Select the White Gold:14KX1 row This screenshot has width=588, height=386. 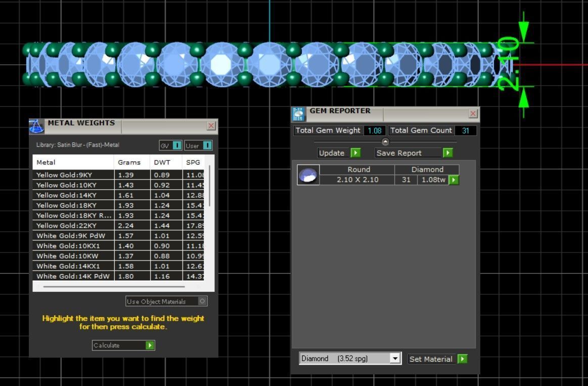(118, 266)
